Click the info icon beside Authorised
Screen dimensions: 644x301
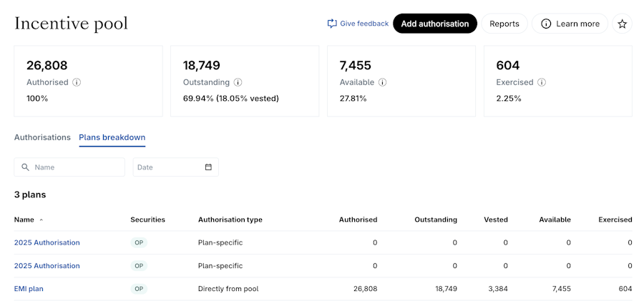coord(77,82)
